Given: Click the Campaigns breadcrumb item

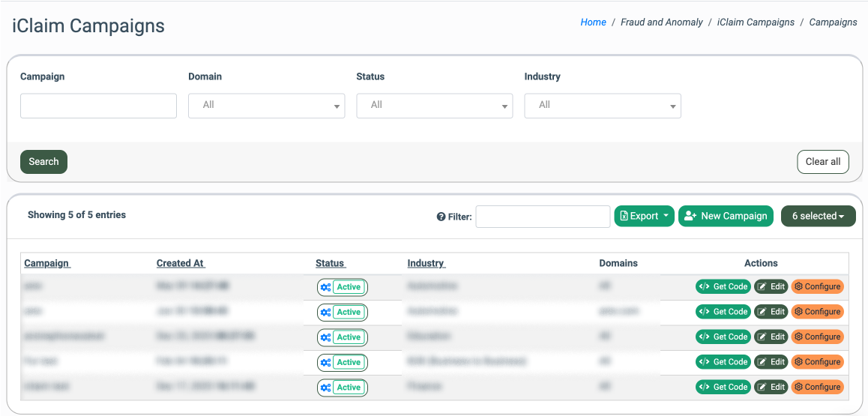Looking at the screenshot, I should click(833, 22).
